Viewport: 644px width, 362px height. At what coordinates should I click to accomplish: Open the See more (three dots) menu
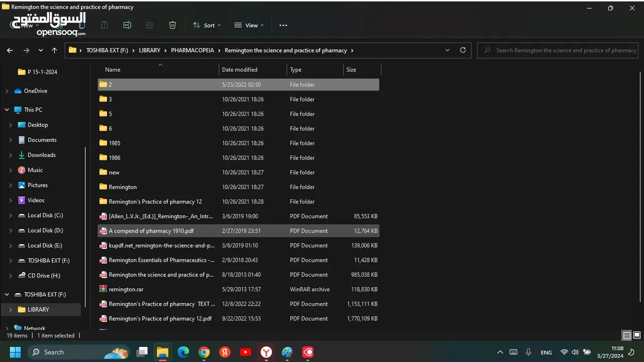point(283,25)
